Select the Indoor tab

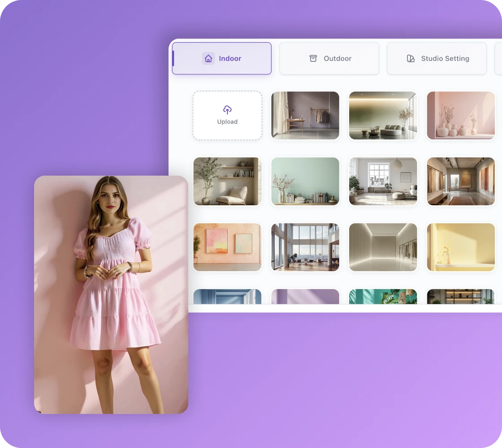coord(221,58)
